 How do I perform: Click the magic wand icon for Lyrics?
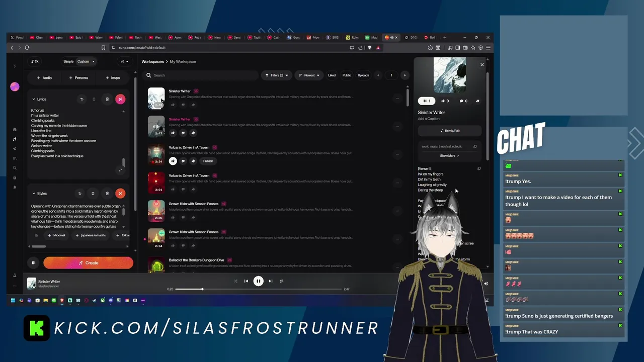(x=120, y=99)
